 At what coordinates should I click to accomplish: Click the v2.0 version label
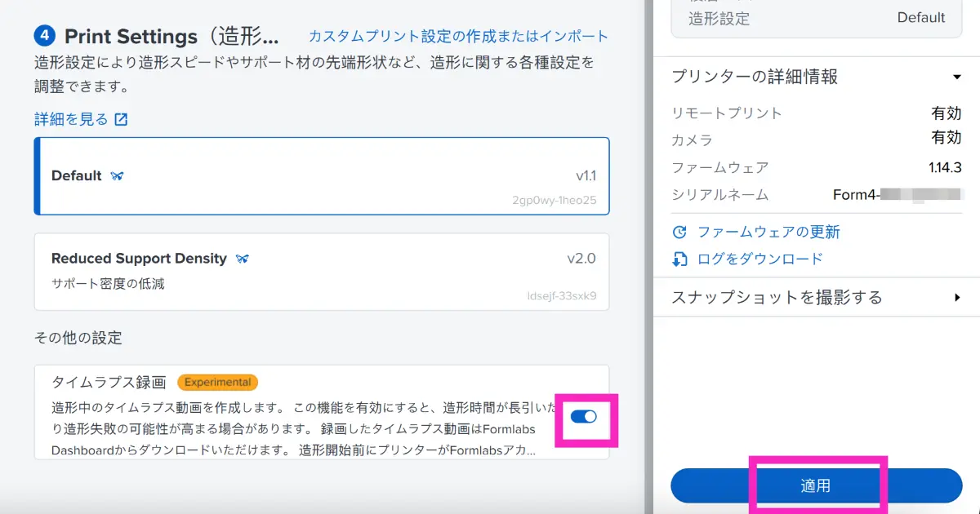581,259
